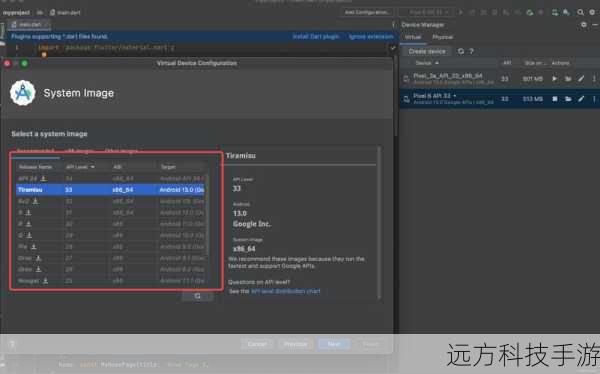The image size is (600, 374).
Task: Click the green sync icon in toolbar
Action: click(x=530, y=12)
